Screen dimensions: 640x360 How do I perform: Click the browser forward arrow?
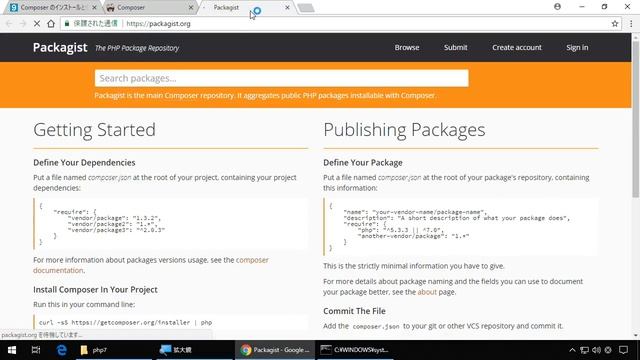click(x=23, y=24)
